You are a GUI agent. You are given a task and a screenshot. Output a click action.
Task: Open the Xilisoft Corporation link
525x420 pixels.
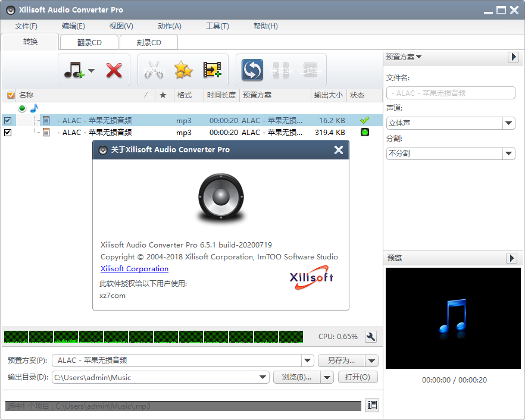[x=135, y=269]
